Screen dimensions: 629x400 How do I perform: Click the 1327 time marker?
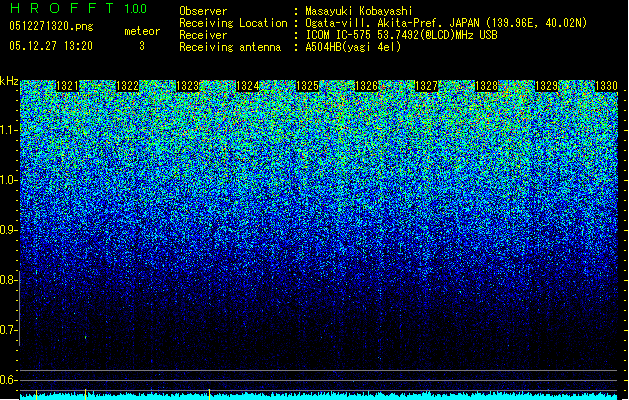426,86
